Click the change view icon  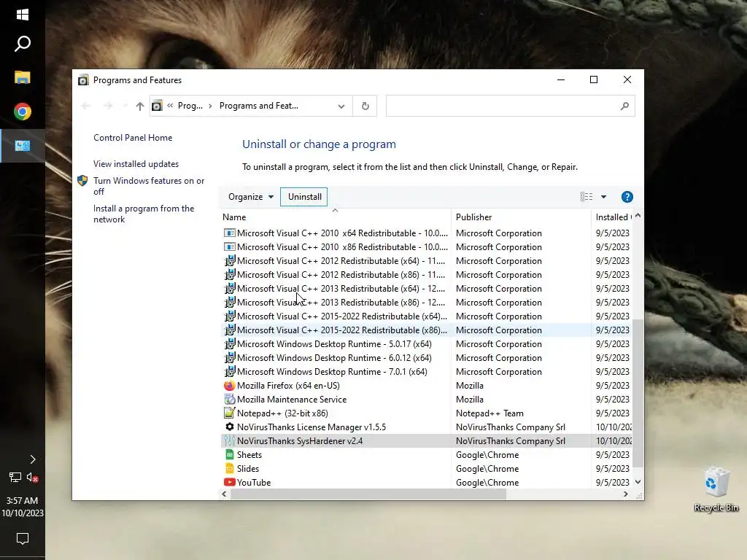587,197
